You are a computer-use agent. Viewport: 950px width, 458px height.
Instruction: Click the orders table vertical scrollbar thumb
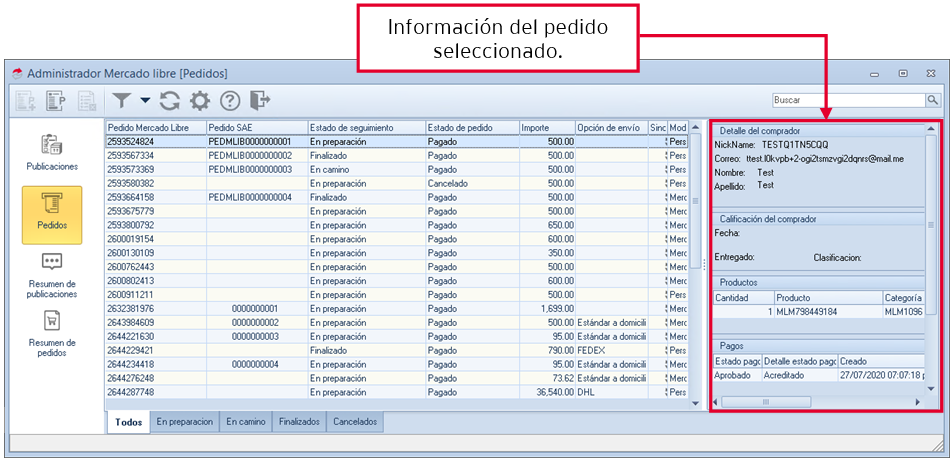coord(696,201)
